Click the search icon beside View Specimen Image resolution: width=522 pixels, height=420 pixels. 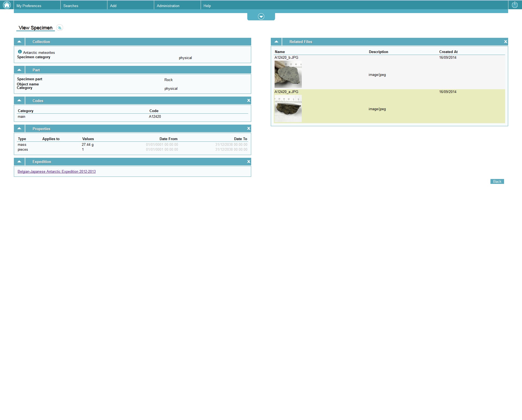pyautogui.click(x=60, y=28)
